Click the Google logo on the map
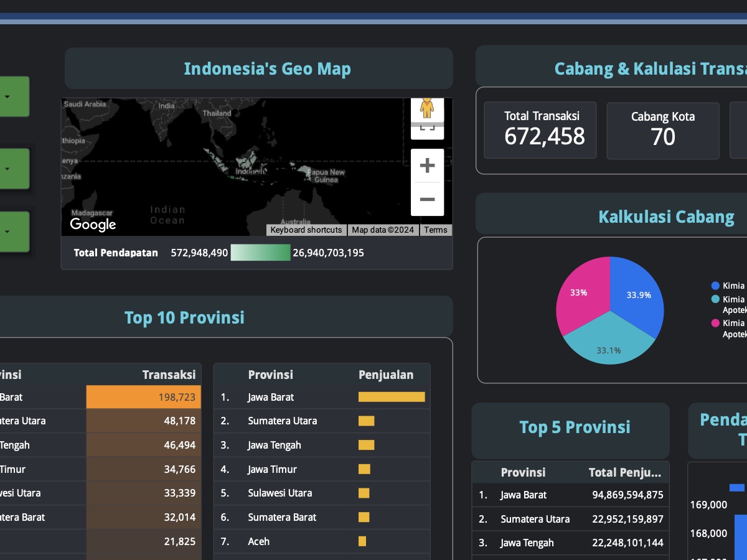The width and height of the screenshot is (747, 560). coord(93,225)
